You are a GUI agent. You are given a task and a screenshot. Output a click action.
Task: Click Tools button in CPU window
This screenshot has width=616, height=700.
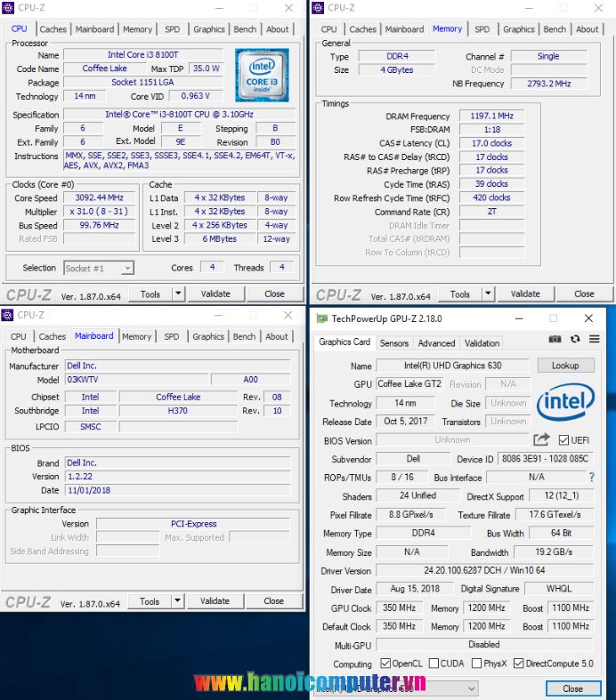[x=150, y=294]
